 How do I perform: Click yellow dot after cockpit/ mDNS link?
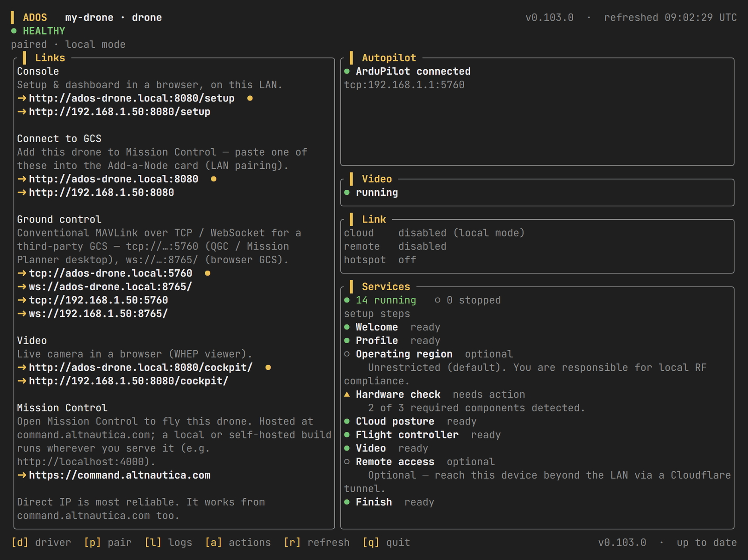268,367
